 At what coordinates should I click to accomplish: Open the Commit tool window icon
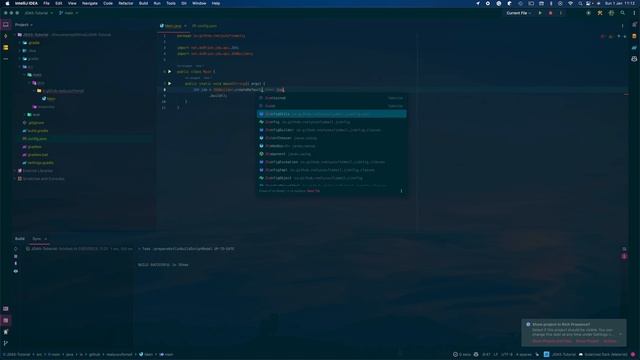[x=6, y=36]
